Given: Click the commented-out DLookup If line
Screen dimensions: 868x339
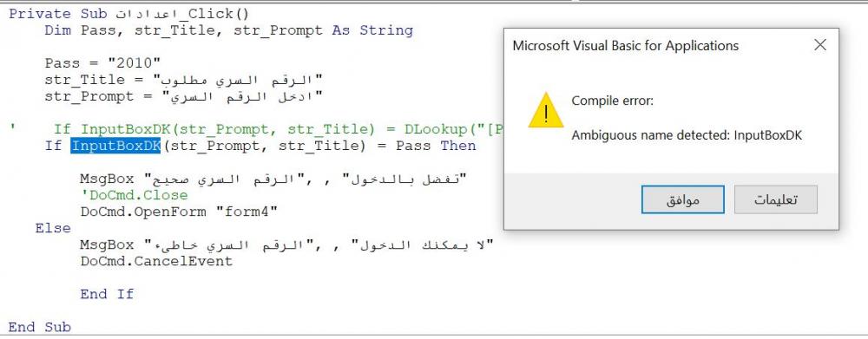Looking at the screenshot, I should tap(256, 129).
